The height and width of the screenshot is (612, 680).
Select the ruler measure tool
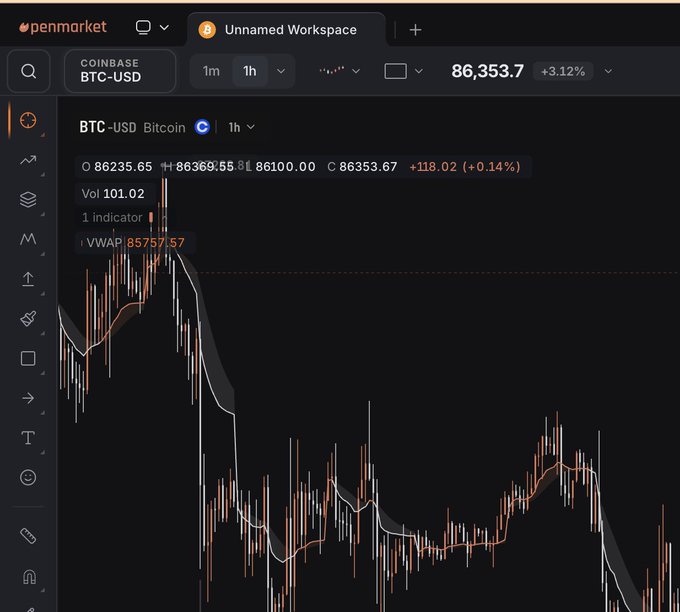[x=28, y=536]
